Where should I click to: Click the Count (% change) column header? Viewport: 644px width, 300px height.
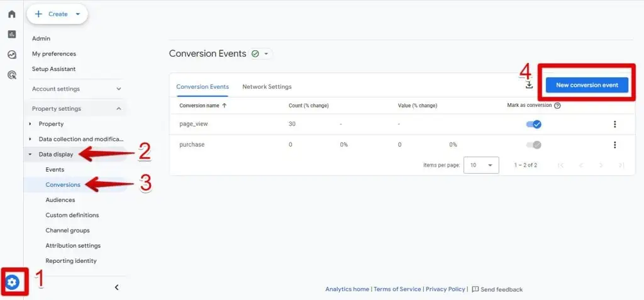[308, 106]
